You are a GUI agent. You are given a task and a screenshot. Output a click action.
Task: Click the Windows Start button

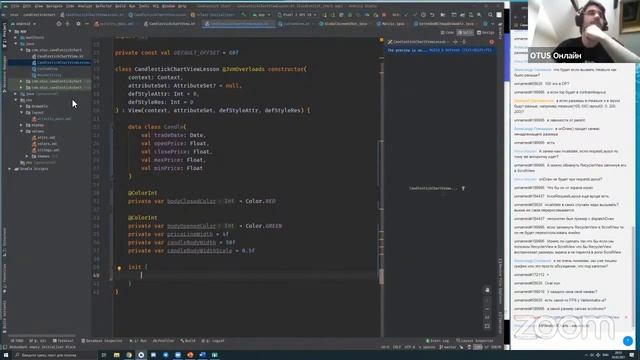click(6, 355)
